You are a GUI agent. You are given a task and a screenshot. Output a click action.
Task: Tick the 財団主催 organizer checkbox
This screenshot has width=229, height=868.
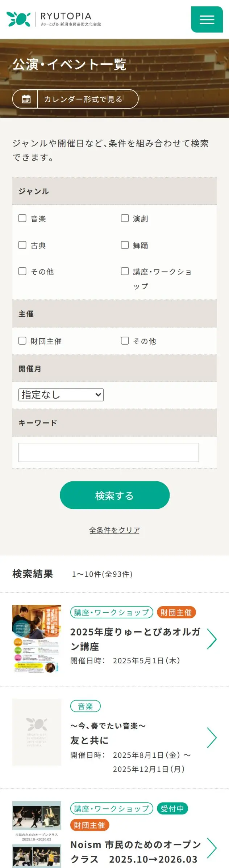[22, 341]
